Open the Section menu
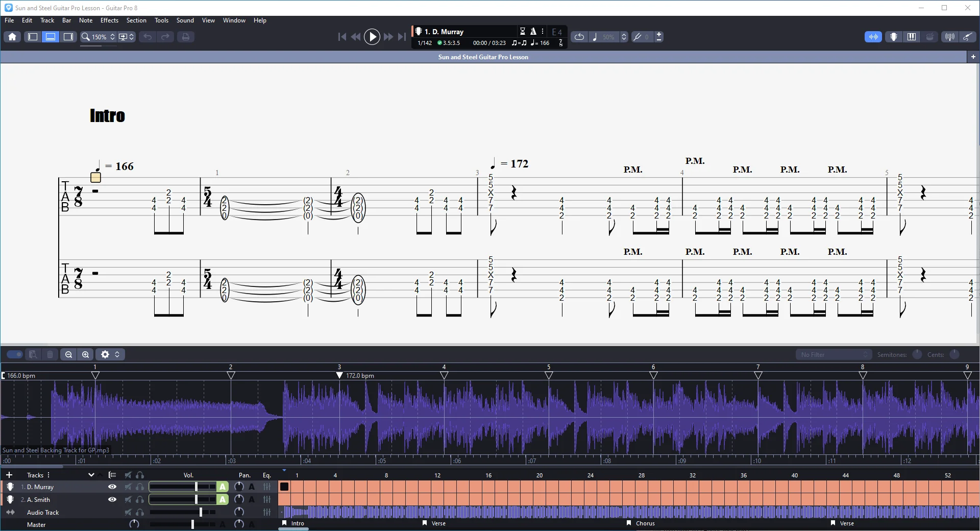980x531 pixels. [x=136, y=20]
